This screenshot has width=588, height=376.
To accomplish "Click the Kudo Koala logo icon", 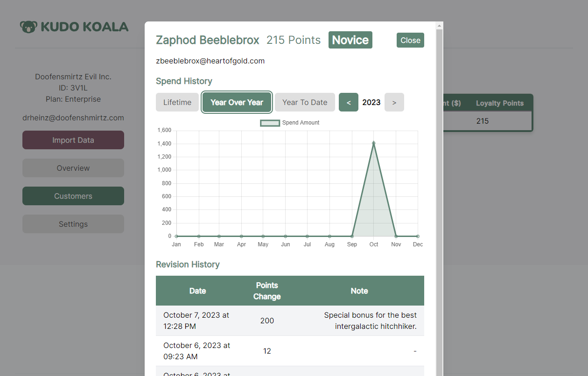I will coord(28,27).
